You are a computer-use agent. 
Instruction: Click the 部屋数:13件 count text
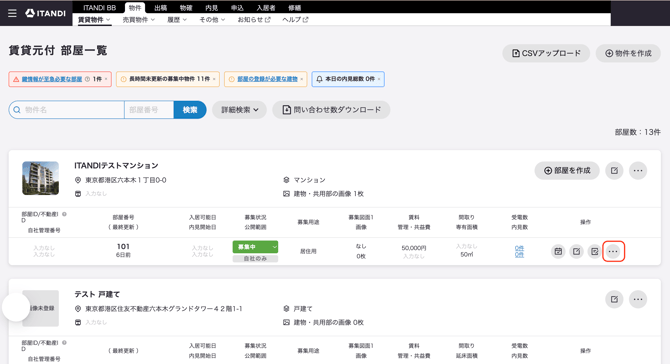coord(638,132)
